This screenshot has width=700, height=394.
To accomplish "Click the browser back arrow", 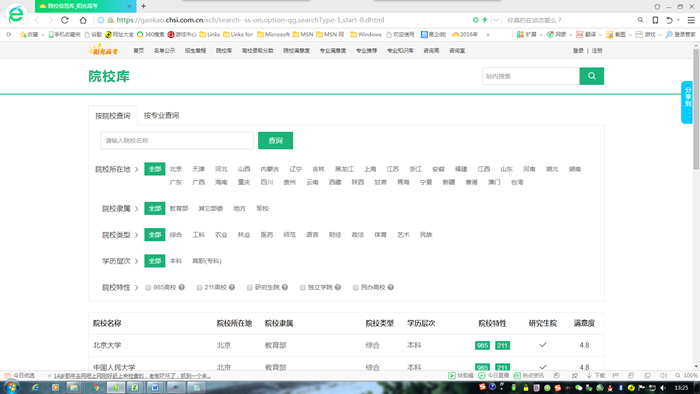I will click(x=38, y=20).
